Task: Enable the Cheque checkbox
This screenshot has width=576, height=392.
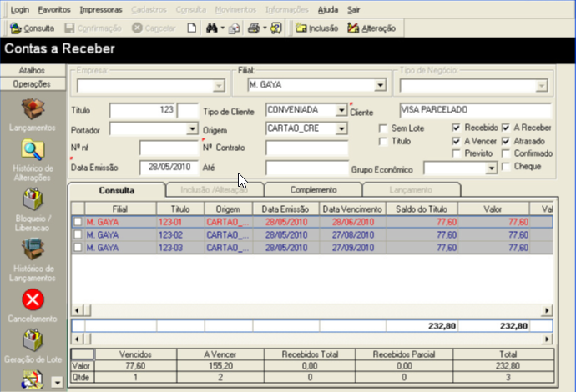Action: (x=506, y=167)
